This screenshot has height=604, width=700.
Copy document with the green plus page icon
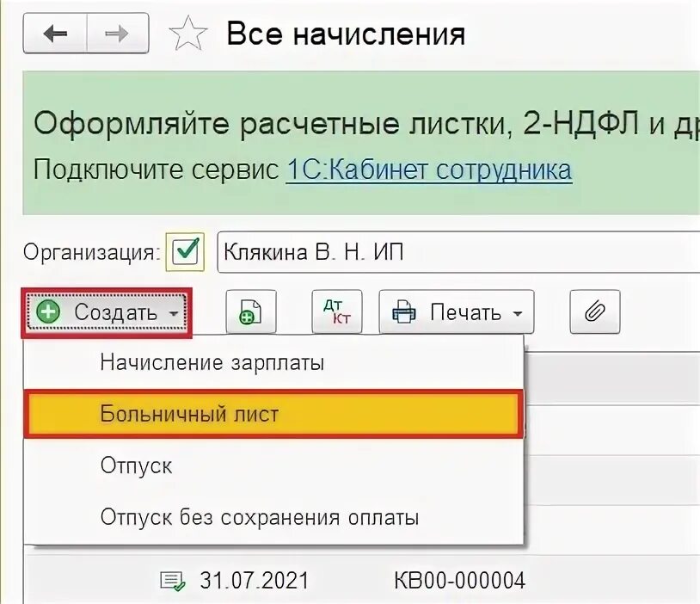[x=251, y=311]
